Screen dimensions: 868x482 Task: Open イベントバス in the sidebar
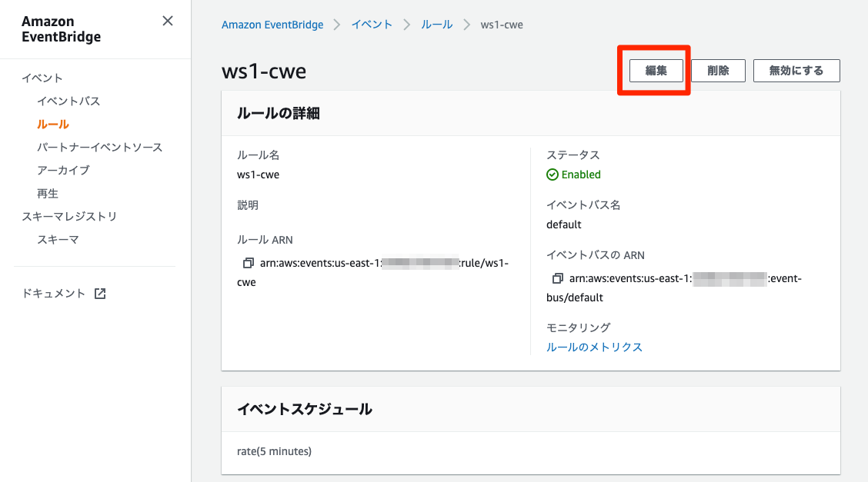coord(68,101)
